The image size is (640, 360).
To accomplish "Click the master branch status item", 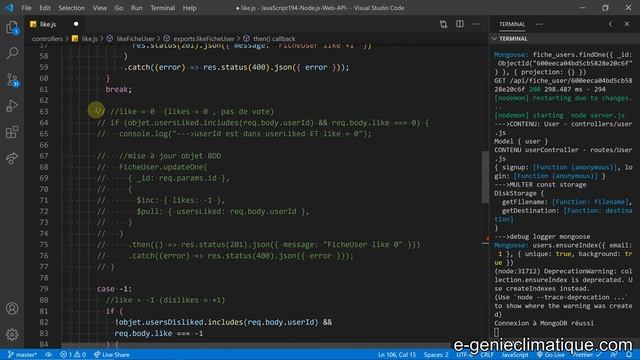I will click(x=22, y=355).
